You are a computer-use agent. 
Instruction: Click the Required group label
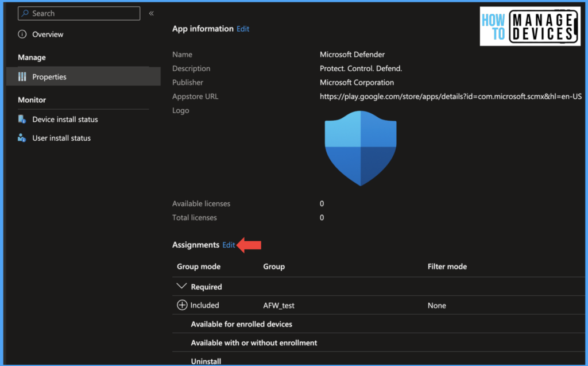[x=206, y=287]
